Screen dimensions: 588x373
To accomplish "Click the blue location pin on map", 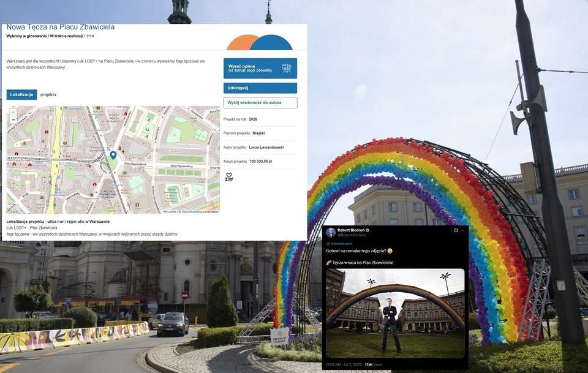I will [x=113, y=155].
